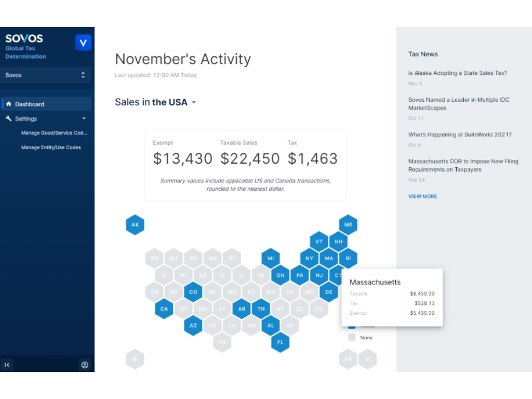Click the Sovos V logo icon

pyautogui.click(x=83, y=43)
